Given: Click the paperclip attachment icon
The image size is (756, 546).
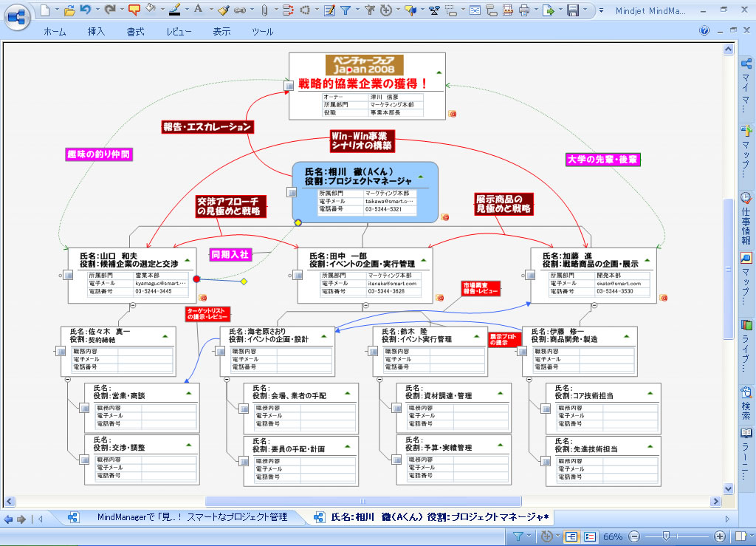Looking at the screenshot, I should (265, 10).
